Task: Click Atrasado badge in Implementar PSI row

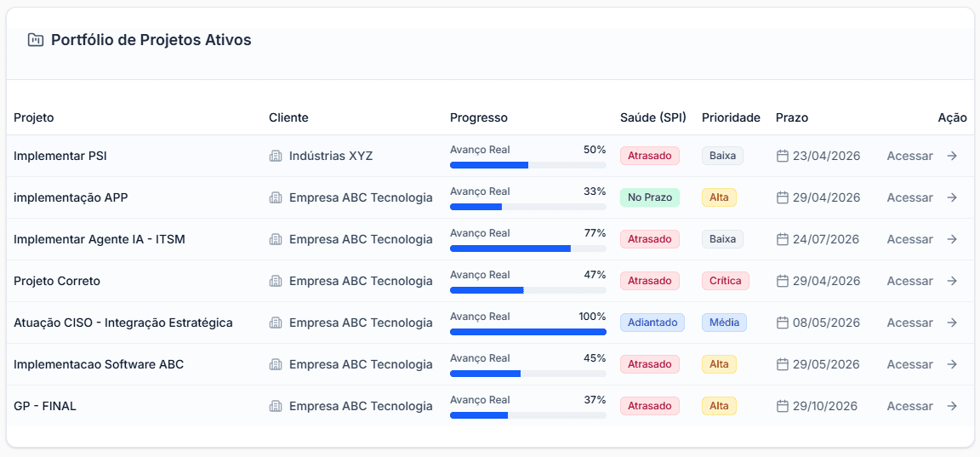Action: [649, 156]
